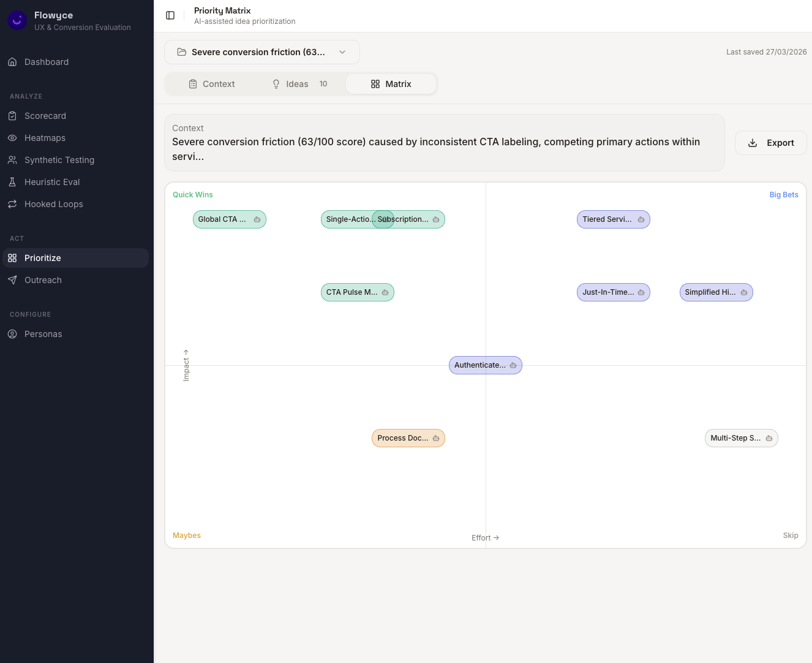Viewport: 812px width, 663px height.
Task: Select the Tiered Servi... idea chip
Action: [x=614, y=219]
